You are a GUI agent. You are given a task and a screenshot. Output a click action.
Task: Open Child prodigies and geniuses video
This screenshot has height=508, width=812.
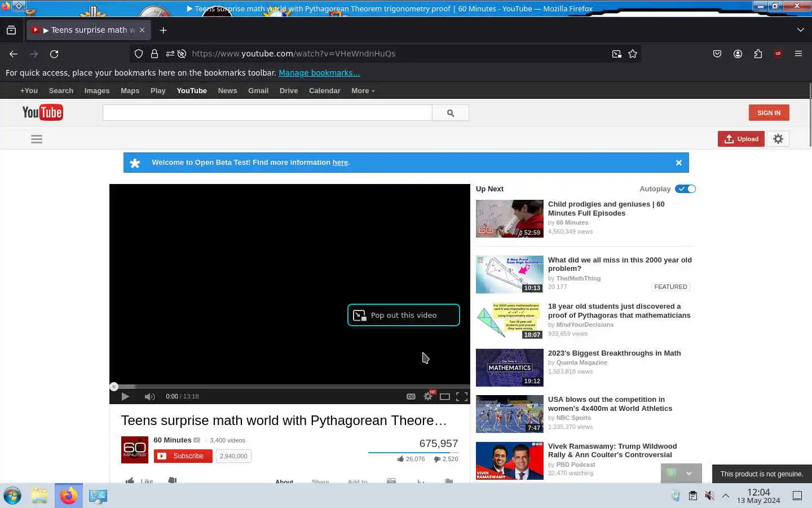(606, 208)
